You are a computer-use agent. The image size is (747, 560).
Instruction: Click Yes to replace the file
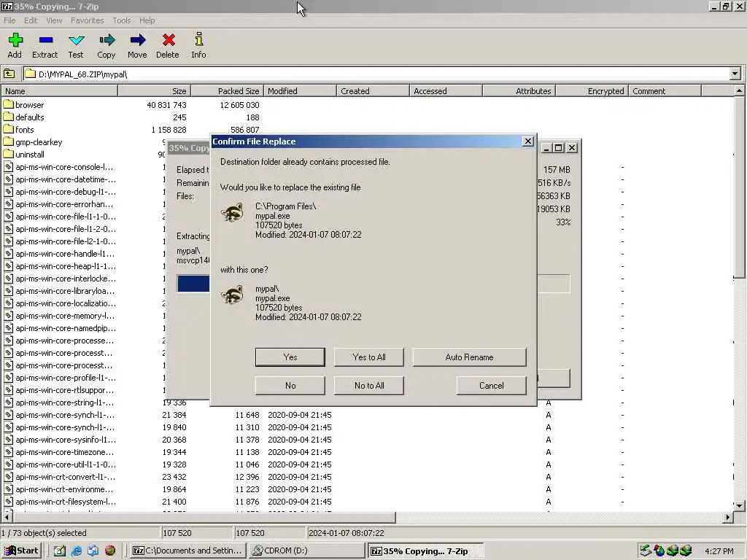click(290, 357)
